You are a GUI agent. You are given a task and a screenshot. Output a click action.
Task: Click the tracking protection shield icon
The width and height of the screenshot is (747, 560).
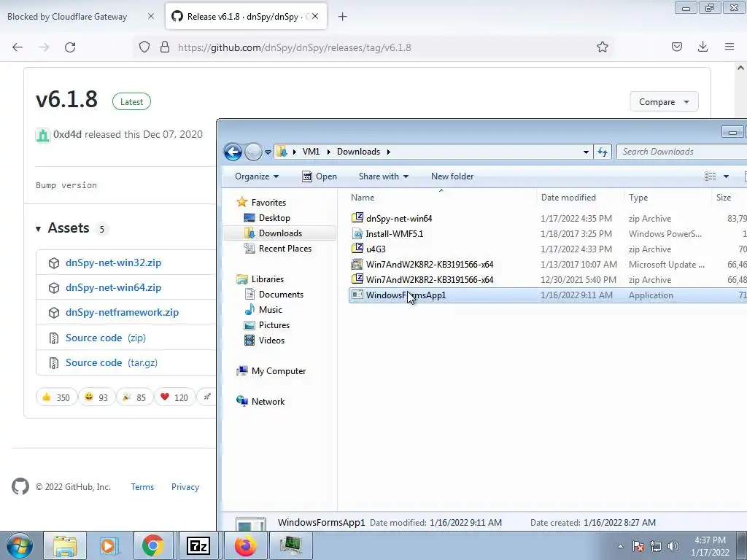[144, 47]
